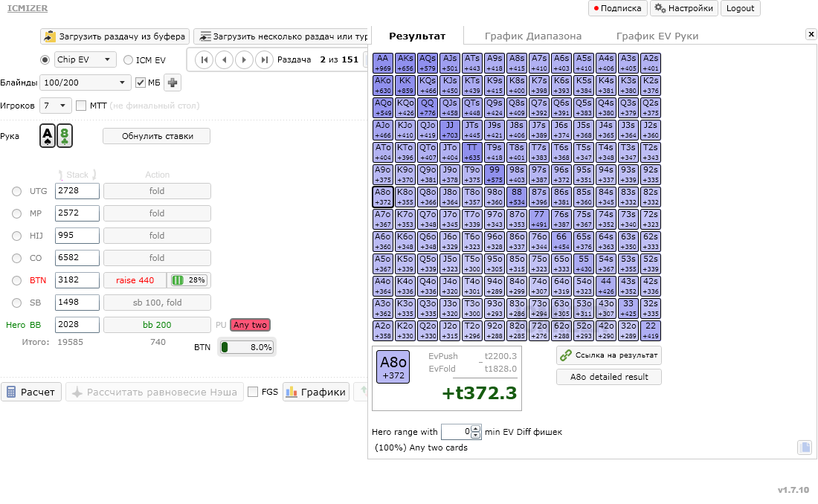Screen dimensions: 818x504
Task: Open blinds 100/200 dropdown
Action: tap(85, 83)
